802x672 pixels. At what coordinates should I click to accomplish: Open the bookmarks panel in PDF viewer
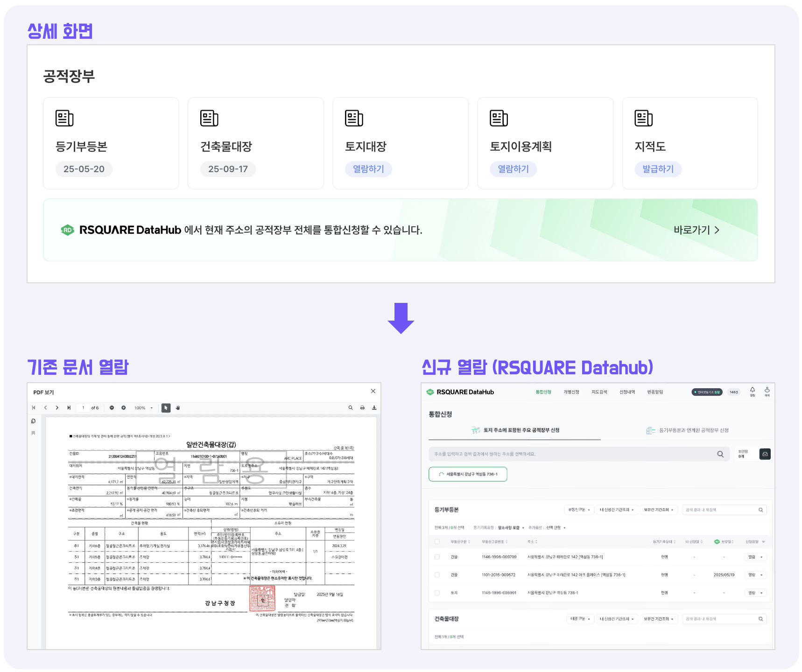[x=33, y=433]
